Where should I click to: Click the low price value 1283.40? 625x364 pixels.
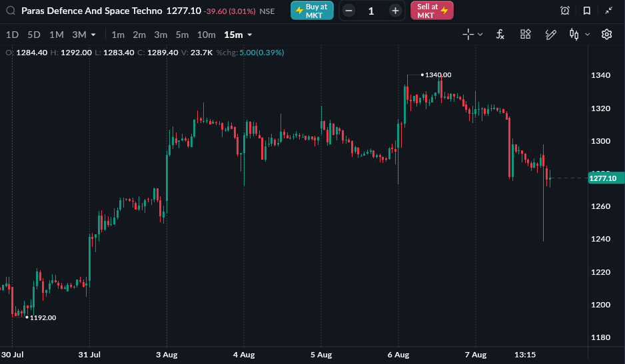[x=119, y=53]
